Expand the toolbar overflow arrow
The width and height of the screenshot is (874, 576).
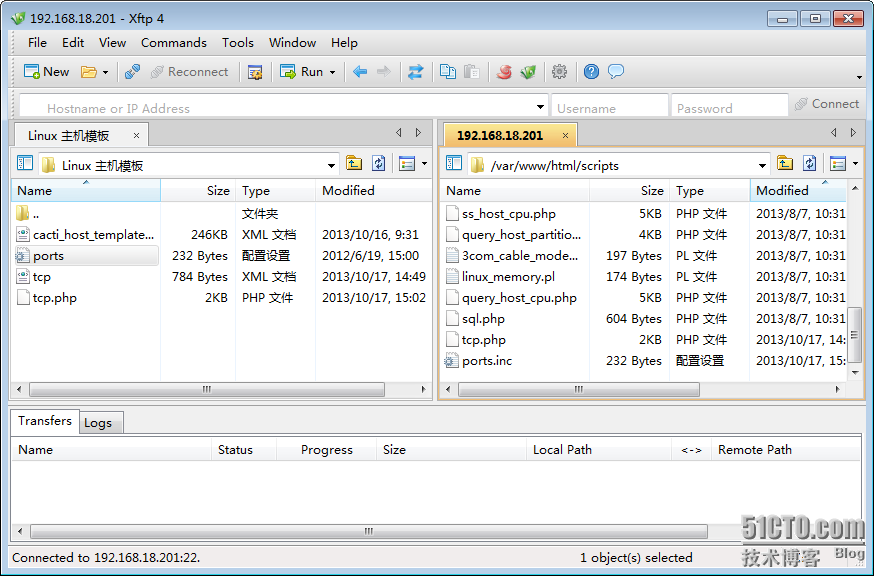click(x=859, y=77)
